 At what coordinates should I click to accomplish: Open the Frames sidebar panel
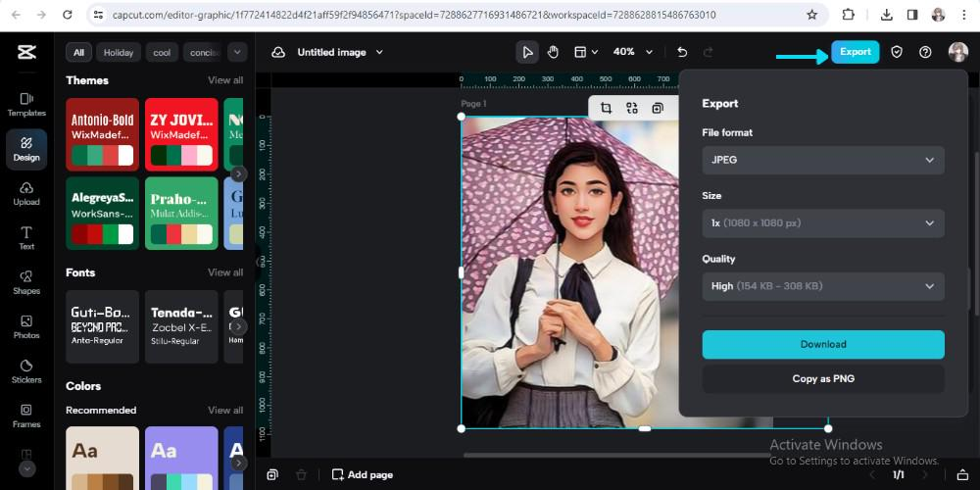26,416
